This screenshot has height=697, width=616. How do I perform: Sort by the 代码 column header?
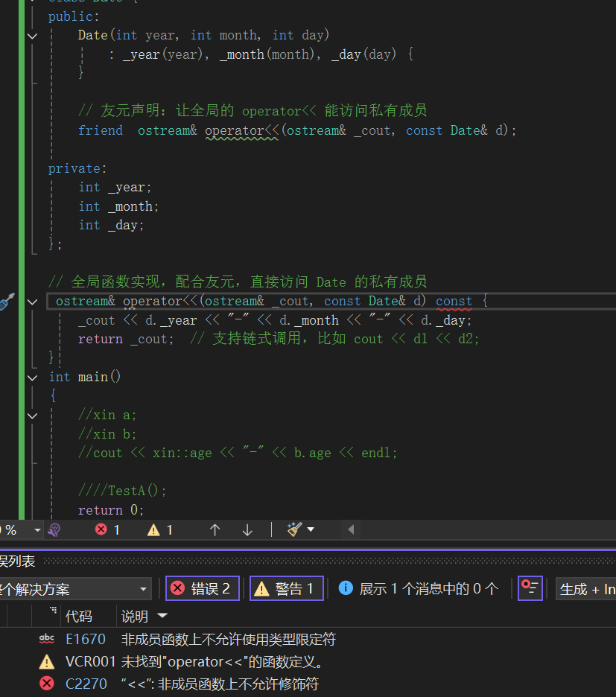click(x=79, y=616)
